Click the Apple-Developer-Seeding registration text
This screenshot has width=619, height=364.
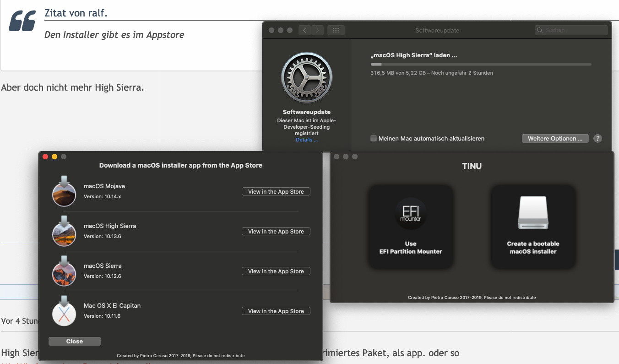307,127
